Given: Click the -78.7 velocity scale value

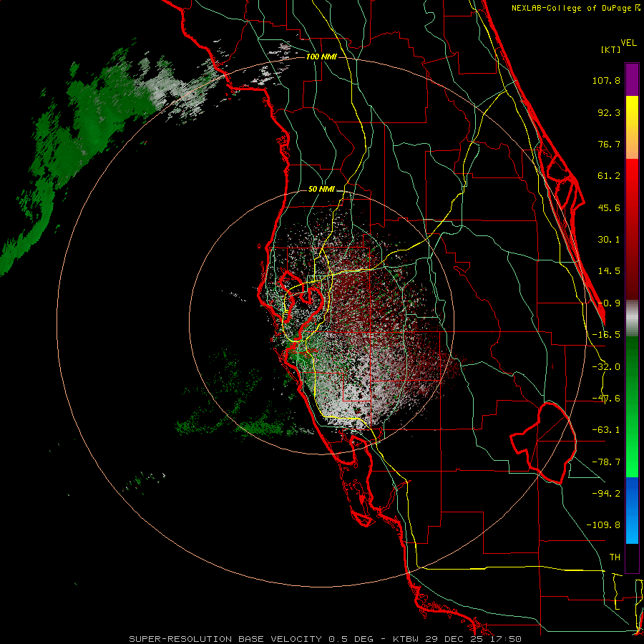Looking at the screenshot, I should click(606, 462).
